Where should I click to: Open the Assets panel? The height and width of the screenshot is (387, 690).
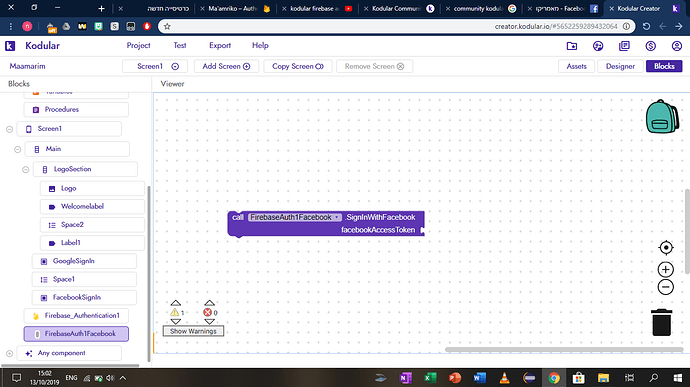576,66
